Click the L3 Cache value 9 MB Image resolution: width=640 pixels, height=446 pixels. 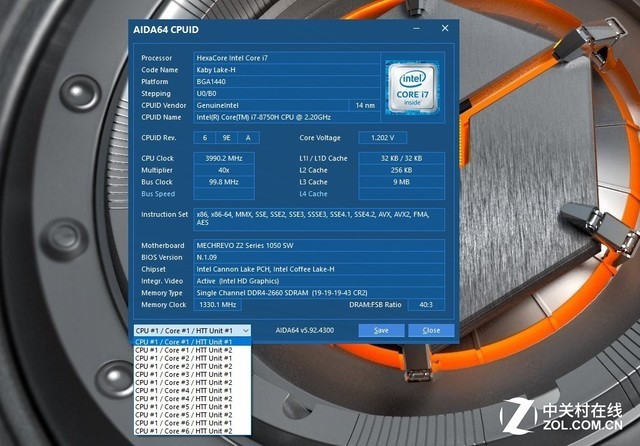point(401,182)
